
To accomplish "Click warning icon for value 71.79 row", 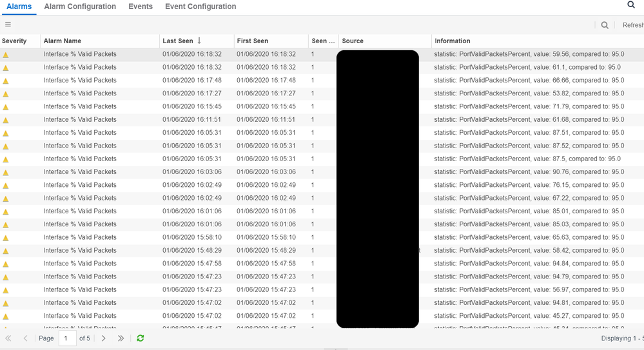I will pyautogui.click(x=6, y=107).
